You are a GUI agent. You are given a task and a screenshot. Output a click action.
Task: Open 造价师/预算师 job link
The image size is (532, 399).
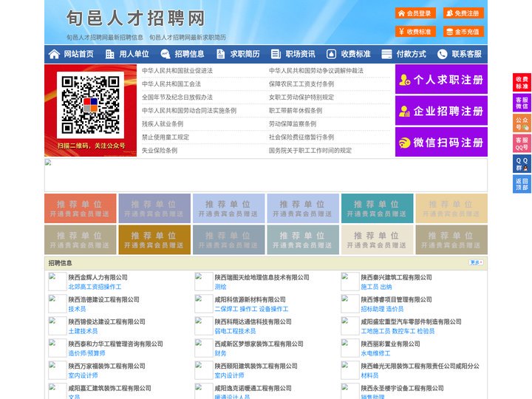[x=87, y=353]
